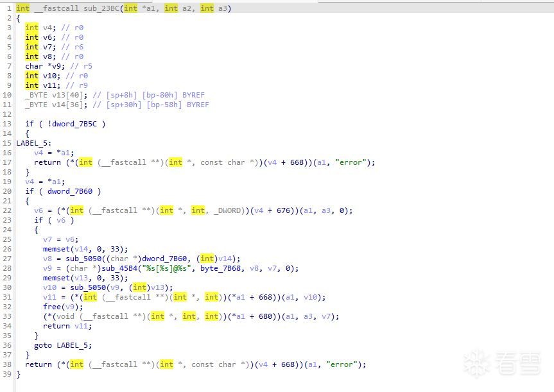The width and height of the screenshot is (554, 392).
Task: Click "error" string on line 38
Action: (342, 364)
